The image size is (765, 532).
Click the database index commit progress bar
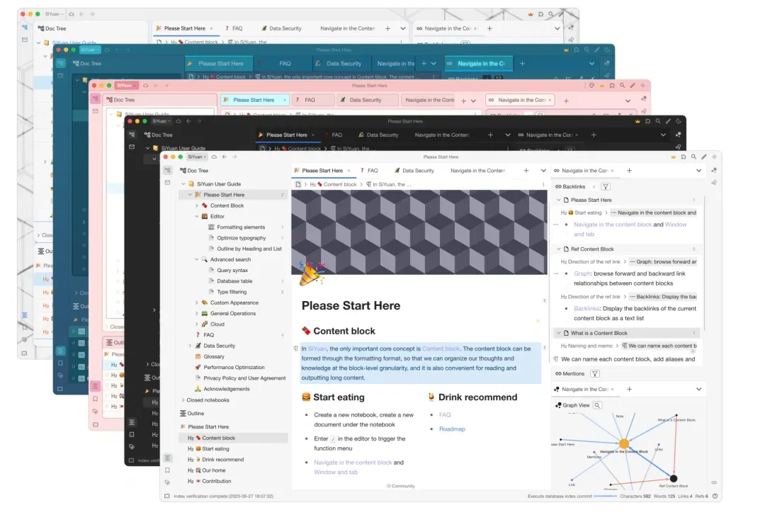pyautogui.click(x=606, y=496)
